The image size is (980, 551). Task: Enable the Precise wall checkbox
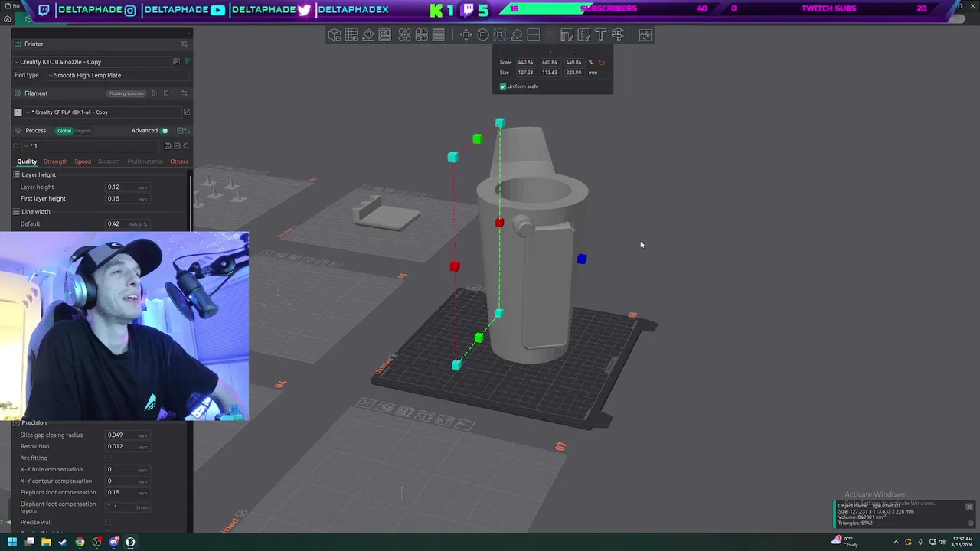tap(108, 522)
